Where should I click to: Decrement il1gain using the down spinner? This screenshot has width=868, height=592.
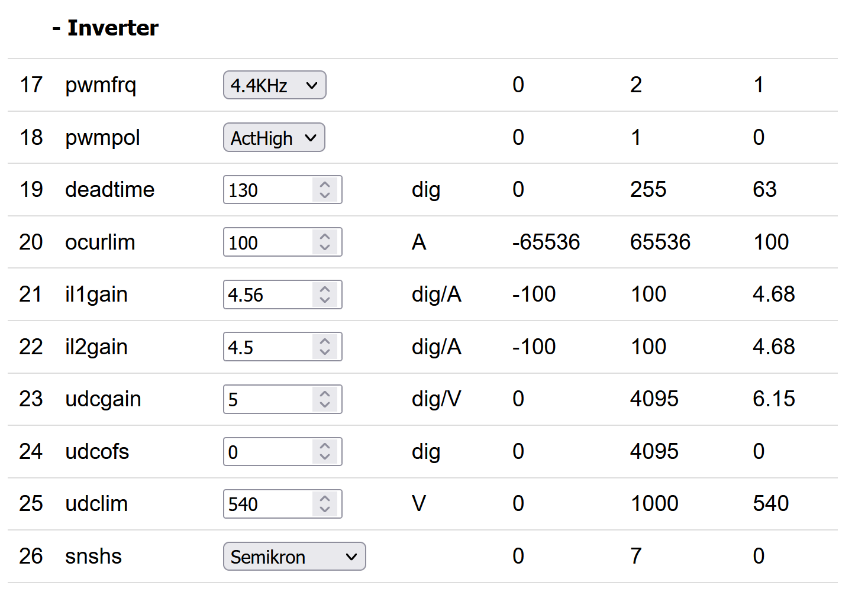(325, 300)
